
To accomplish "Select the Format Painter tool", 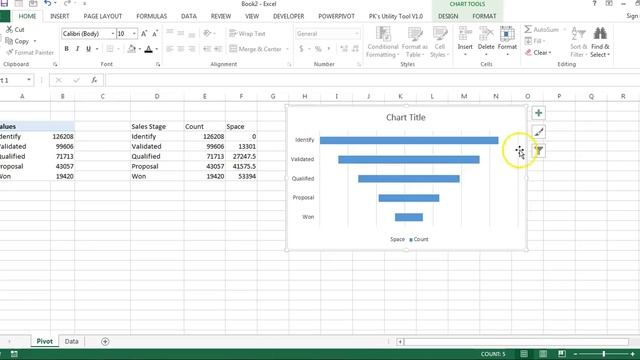I will [x=30, y=52].
